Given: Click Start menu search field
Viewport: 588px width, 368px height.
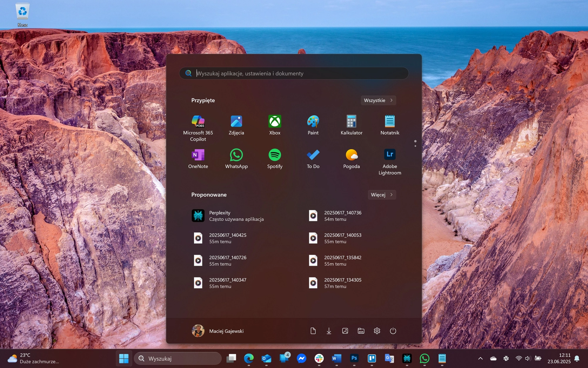Looking at the screenshot, I should point(294,73).
